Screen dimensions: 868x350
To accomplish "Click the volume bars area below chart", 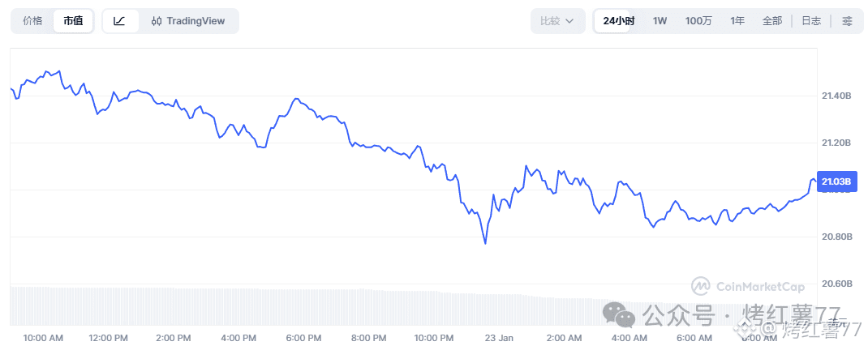I will coord(324,306).
